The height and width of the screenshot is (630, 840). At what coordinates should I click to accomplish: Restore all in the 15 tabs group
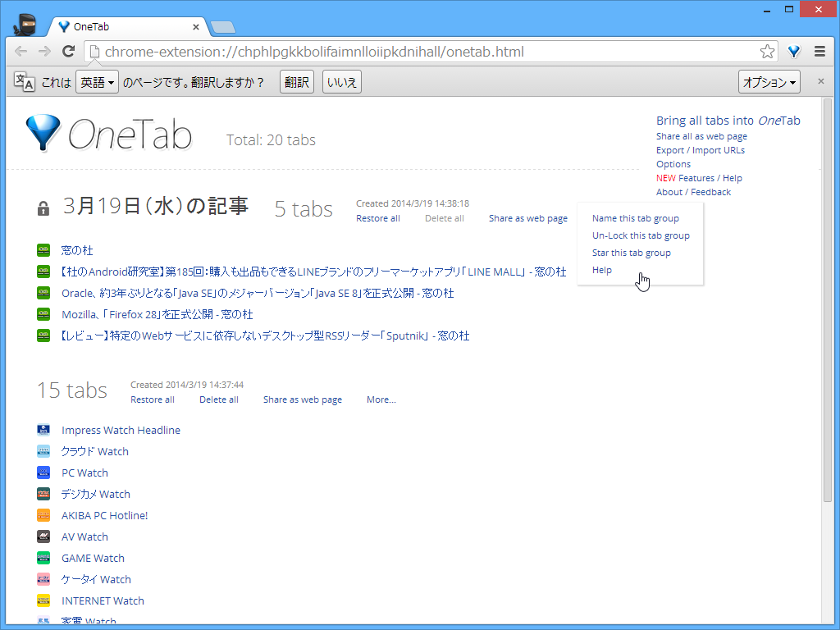pos(152,399)
